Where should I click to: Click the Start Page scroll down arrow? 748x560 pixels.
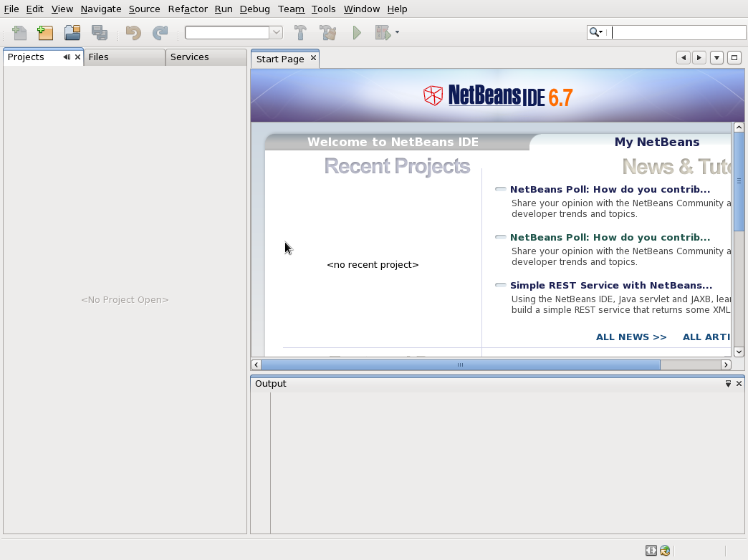(739, 352)
